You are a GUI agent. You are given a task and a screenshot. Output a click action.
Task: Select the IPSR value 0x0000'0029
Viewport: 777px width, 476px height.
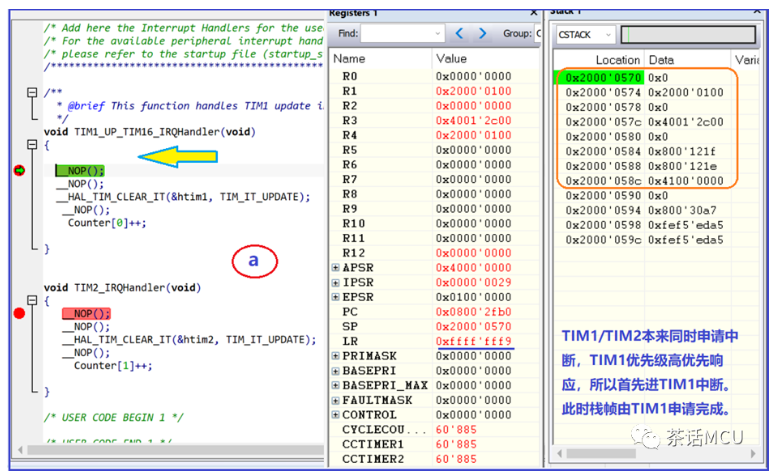click(x=473, y=283)
